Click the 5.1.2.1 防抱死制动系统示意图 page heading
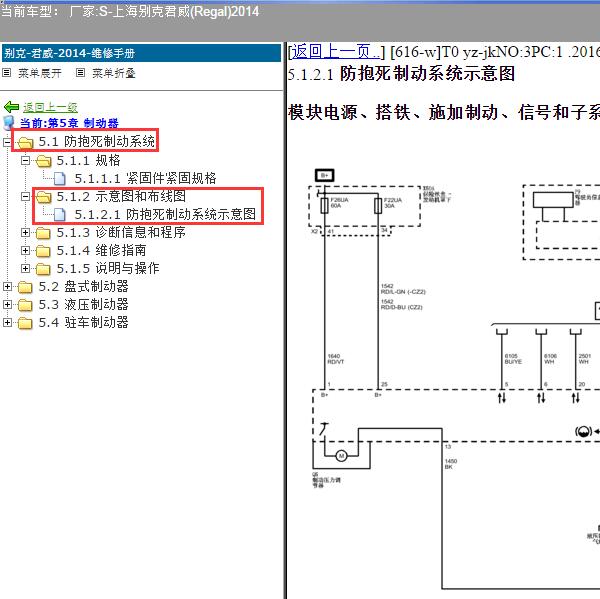The image size is (600, 599). 401,73
